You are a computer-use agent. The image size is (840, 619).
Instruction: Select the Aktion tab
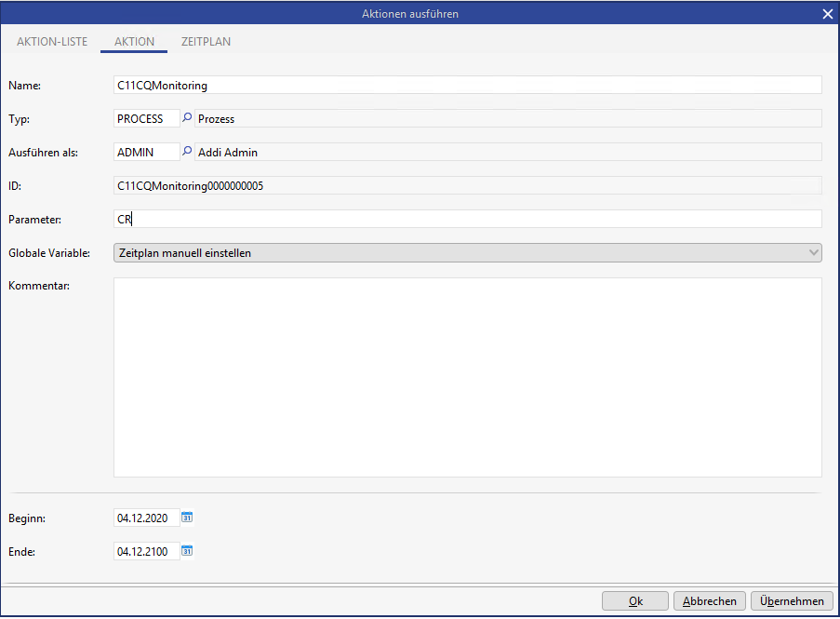[134, 42]
